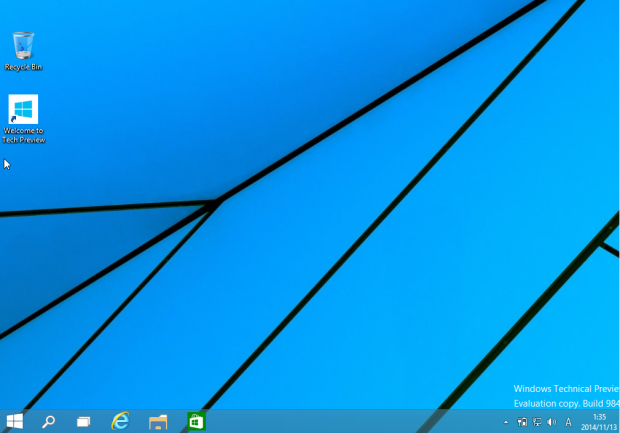The width and height of the screenshot is (620, 433).
Task: Click the network status tray icon
Action: [x=537, y=422]
